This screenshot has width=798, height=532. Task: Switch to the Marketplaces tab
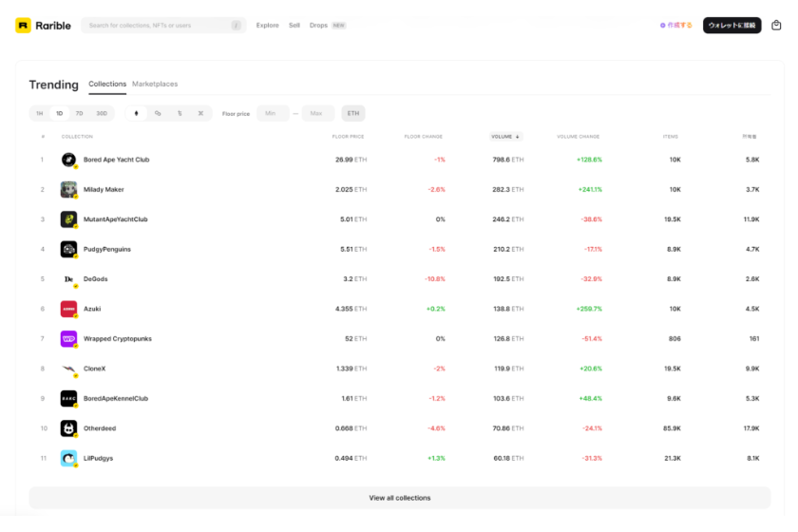(155, 84)
